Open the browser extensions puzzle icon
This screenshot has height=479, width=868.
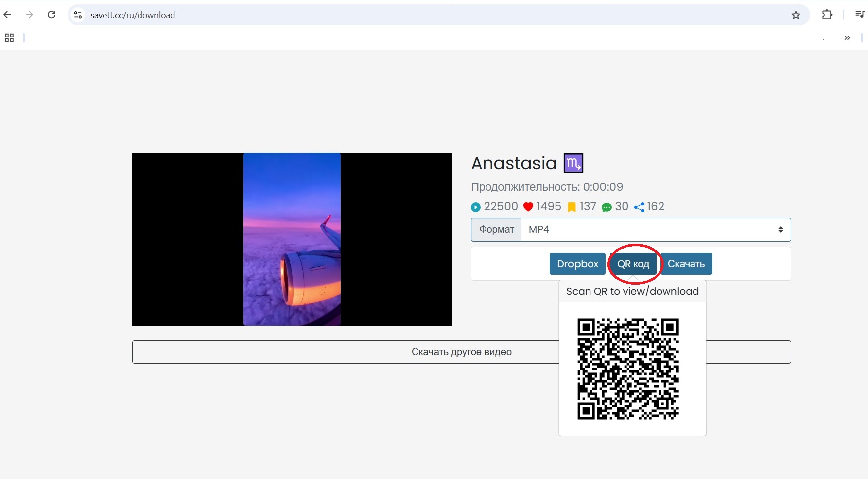(827, 15)
